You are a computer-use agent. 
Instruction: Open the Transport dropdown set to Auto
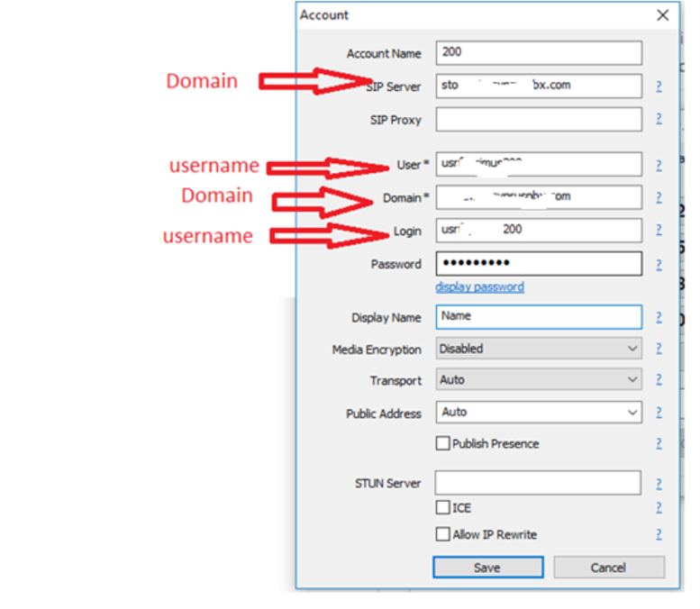click(539, 379)
